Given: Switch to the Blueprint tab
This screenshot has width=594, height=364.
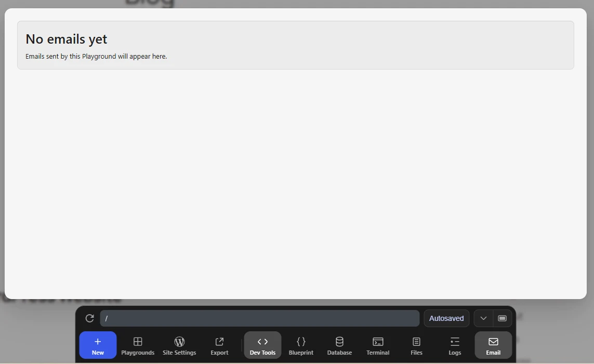Looking at the screenshot, I should (301, 345).
